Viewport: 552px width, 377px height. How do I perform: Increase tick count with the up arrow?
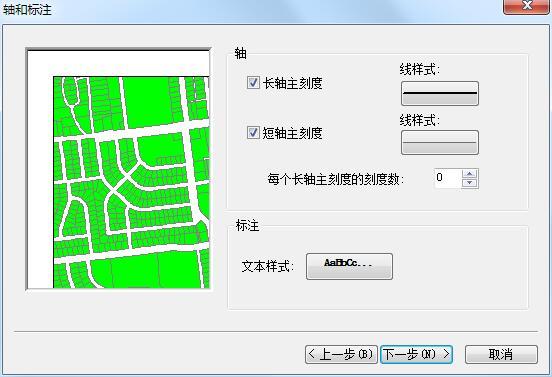coord(470,174)
